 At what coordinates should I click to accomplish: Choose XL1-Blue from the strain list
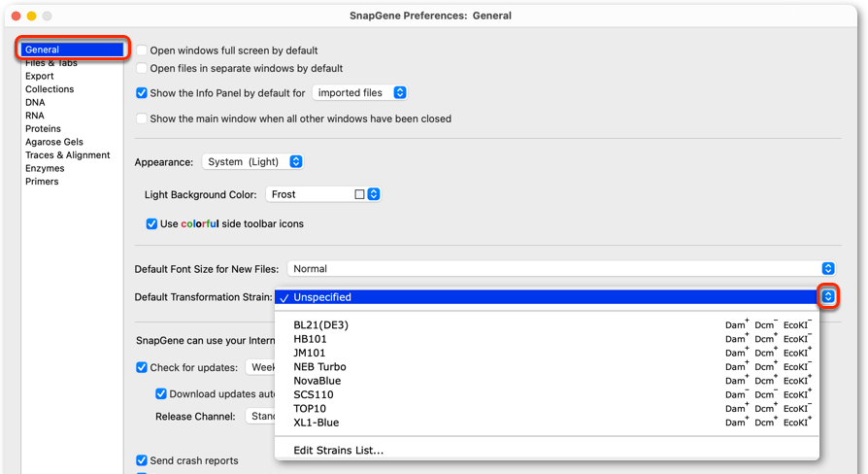[x=547, y=423]
